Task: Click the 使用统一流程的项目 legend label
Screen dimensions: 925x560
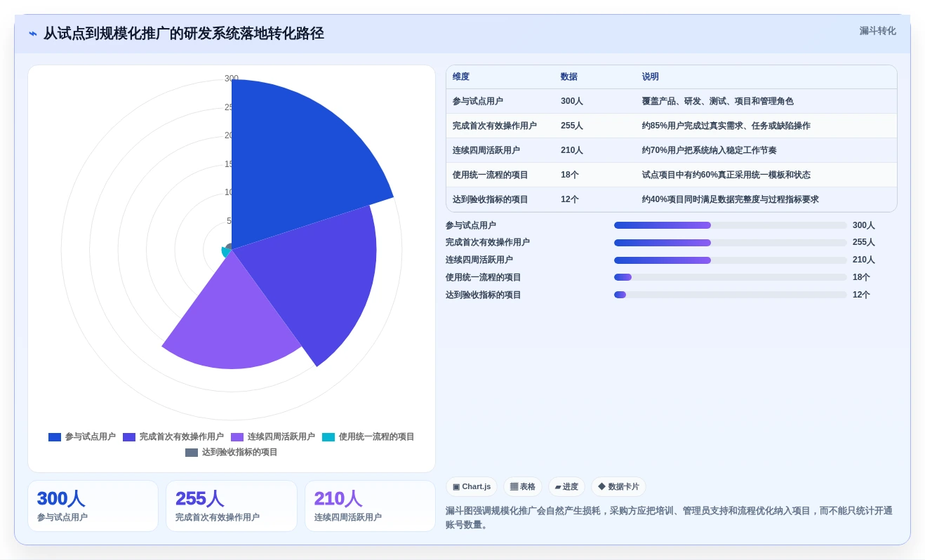Action: (x=377, y=436)
